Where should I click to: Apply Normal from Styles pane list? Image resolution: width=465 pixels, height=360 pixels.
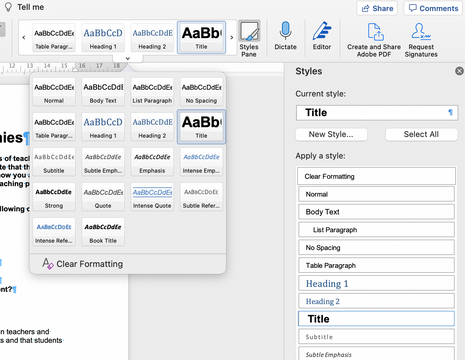coord(376,194)
